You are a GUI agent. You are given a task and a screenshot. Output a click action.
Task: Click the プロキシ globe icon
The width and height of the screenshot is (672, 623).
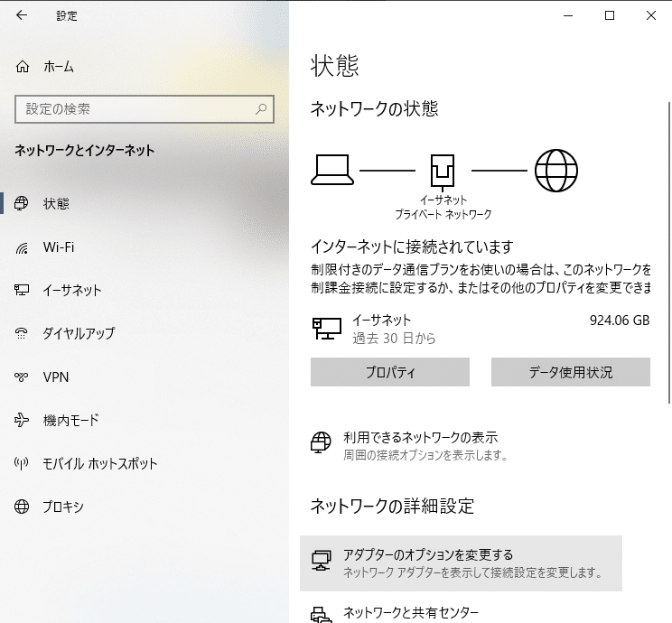point(22,507)
